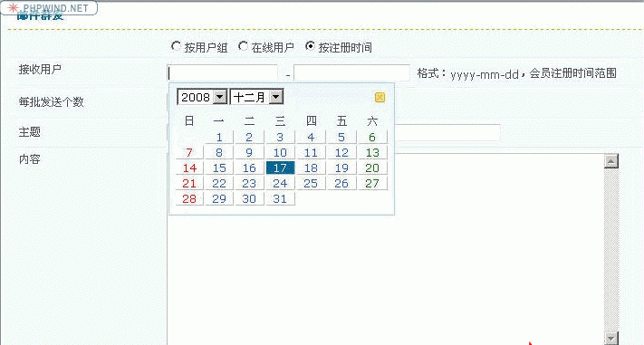This screenshot has height=345, width=644.
Task: Pick day 3 in the calendar
Action: (x=280, y=137)
